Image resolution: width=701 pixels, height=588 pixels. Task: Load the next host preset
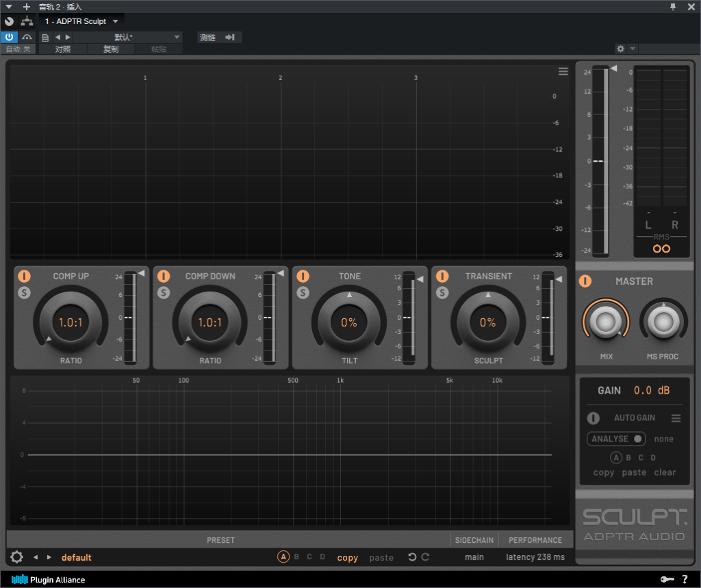point(68,37)
